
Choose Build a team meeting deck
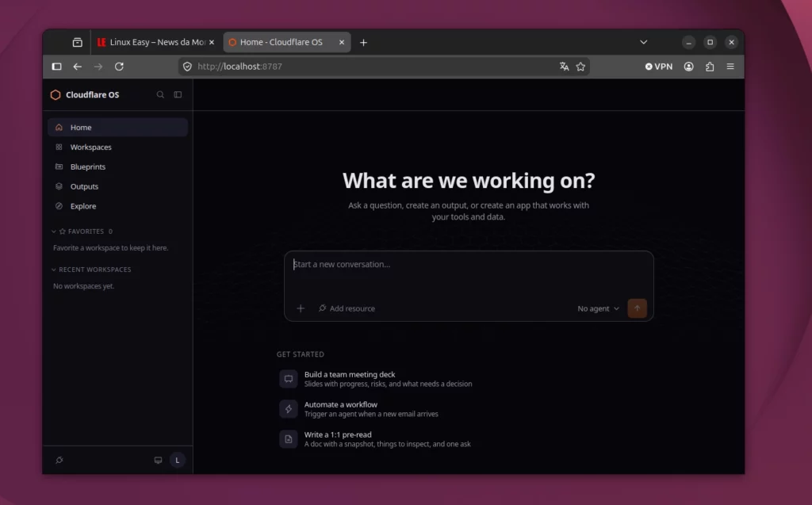click(x=375, y=379)
